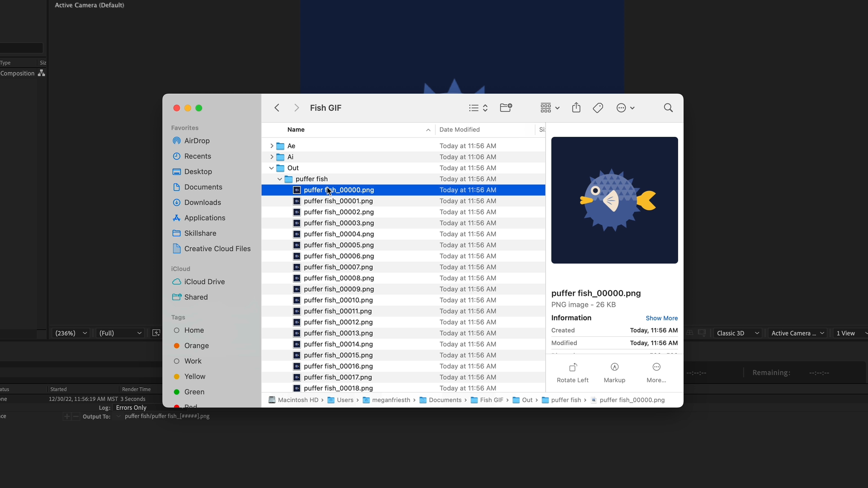Select iCloud Drive in sidebar
Screen dimensions: 868x488
coord(204,282)
